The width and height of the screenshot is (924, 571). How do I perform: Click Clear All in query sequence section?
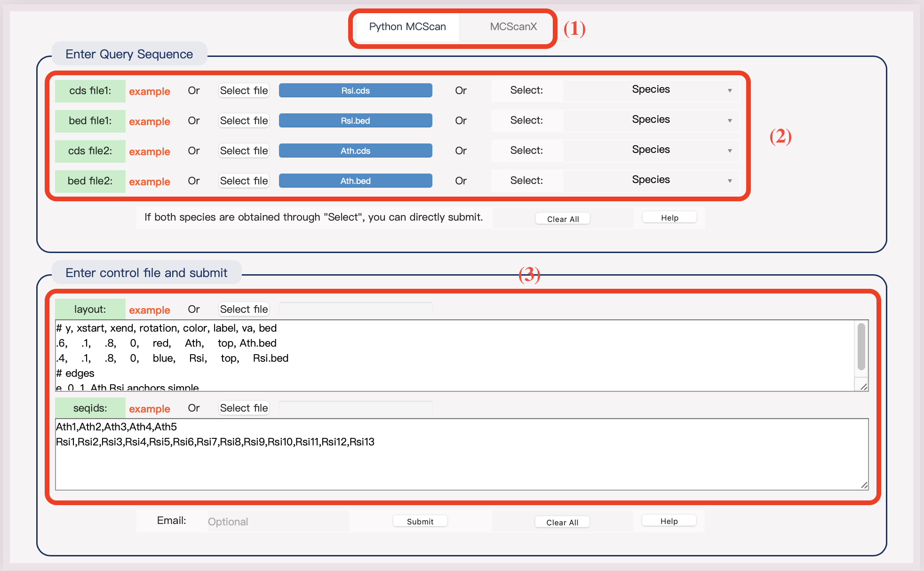563,219
